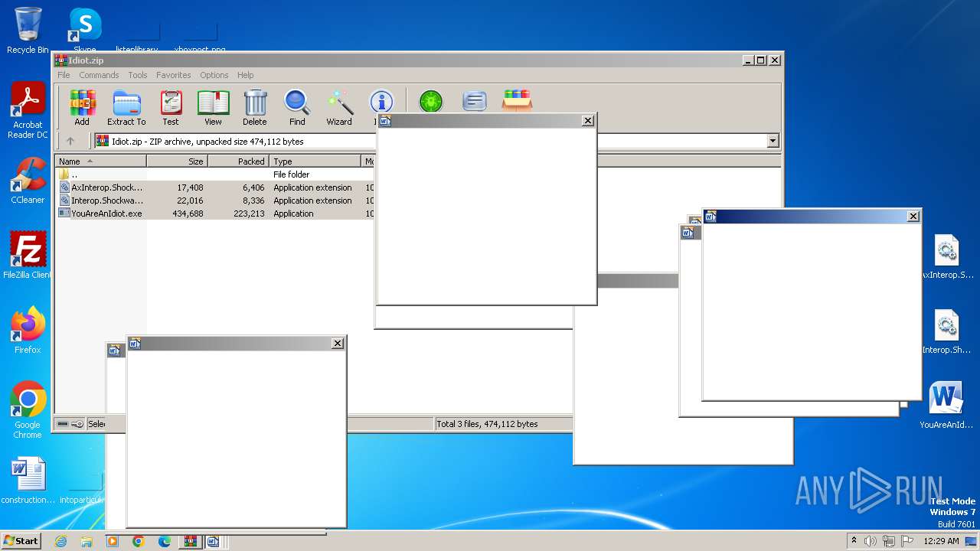The width and height of the screenshot is (980, 551).
Task: Select YouAreAnIdiot.exe row
Action: click(216, 214)
